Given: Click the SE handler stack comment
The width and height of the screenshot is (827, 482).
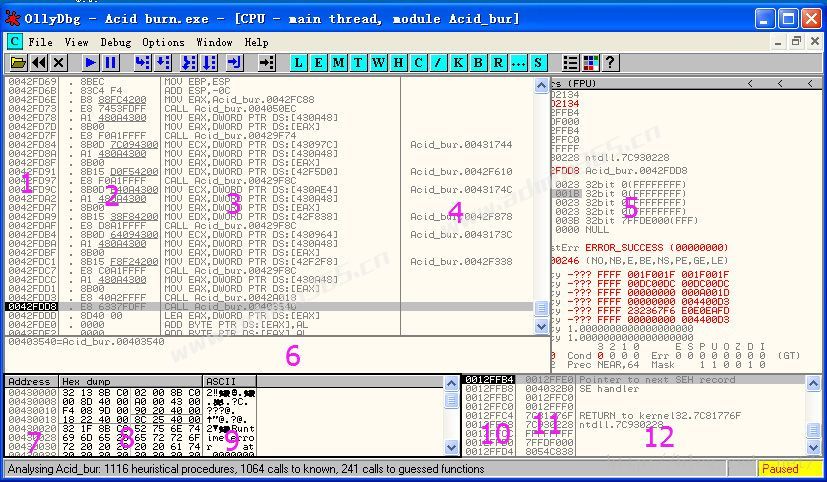Looking at the screenshot, I should point(609,389).
